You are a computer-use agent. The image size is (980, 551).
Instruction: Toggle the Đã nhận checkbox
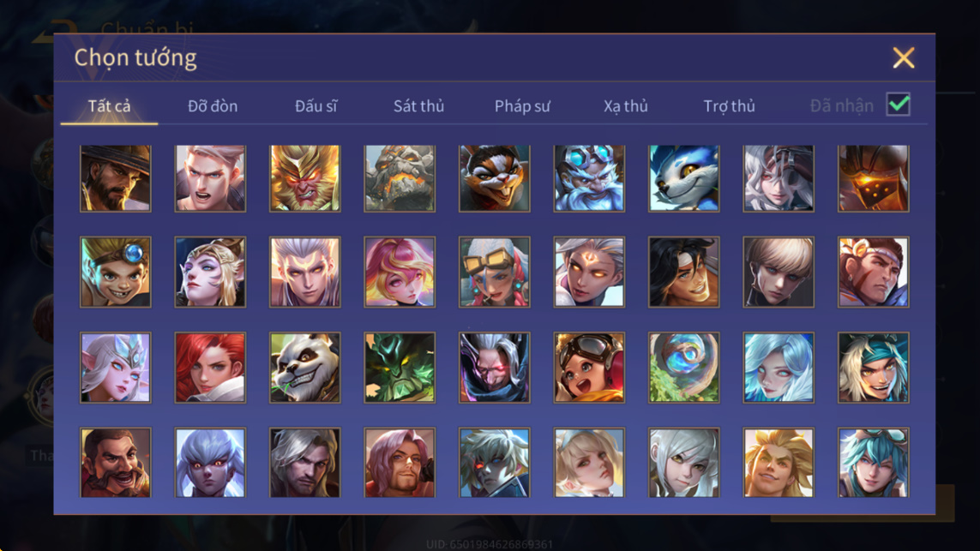pos(899,105)
